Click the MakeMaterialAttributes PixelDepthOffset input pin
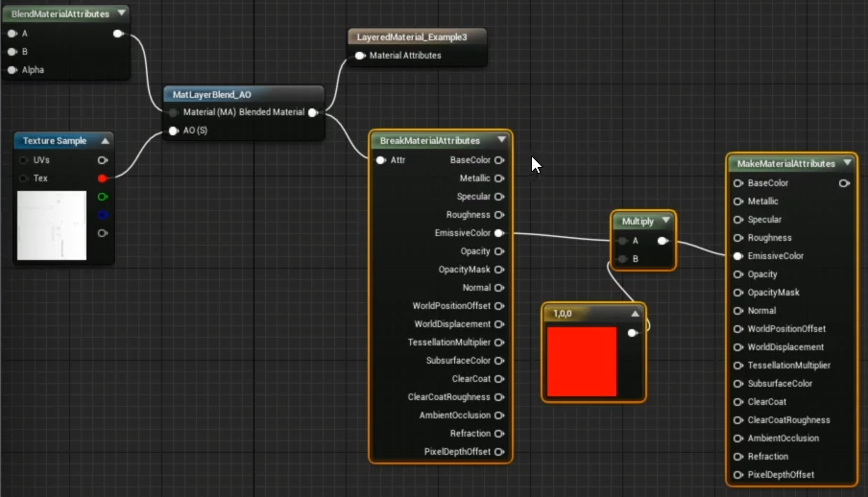 (x=738, y=475)
